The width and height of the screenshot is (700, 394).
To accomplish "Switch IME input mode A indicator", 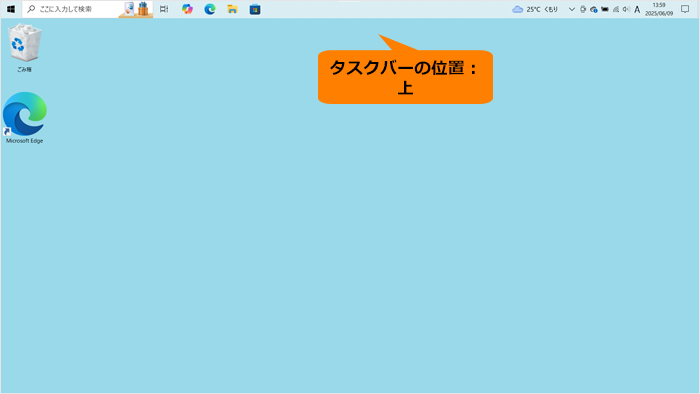I will tap(637, 9).
